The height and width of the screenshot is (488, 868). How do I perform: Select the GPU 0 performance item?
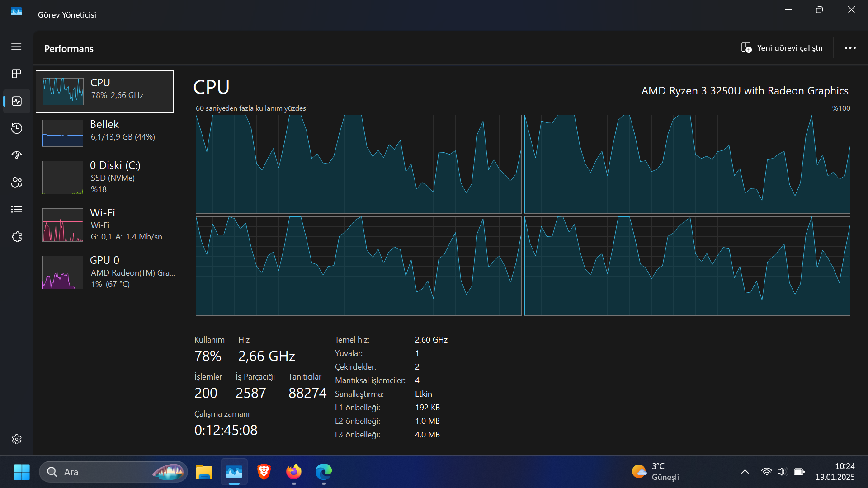click(x=105, y=272)
